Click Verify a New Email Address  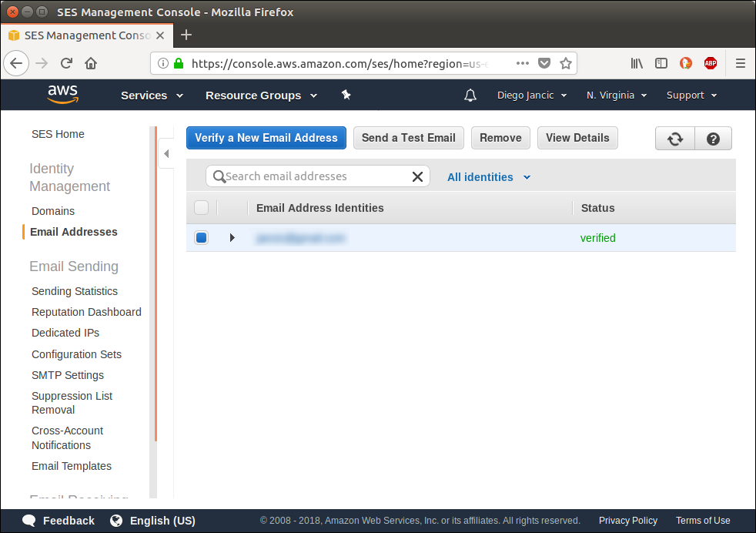coord(266,138)
